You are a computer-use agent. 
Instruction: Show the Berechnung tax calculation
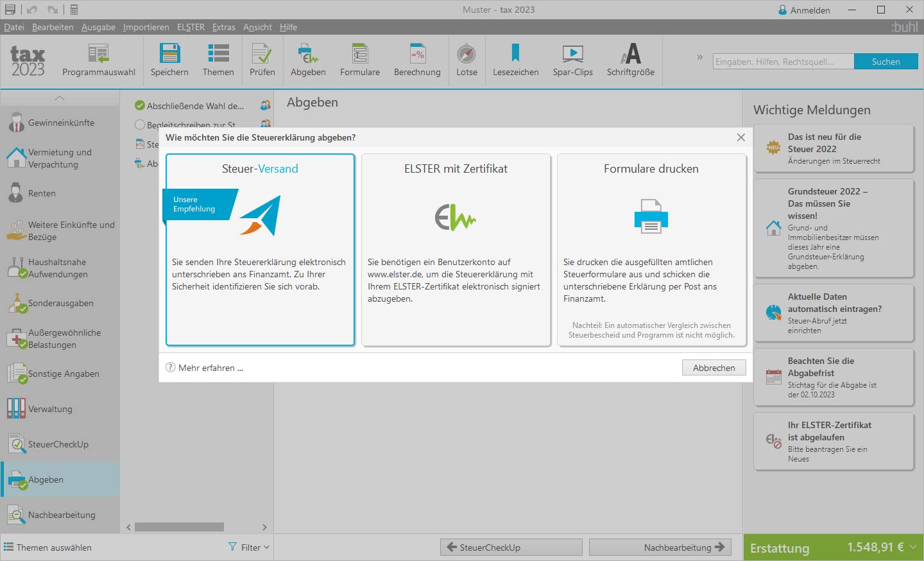click(417, 60)
